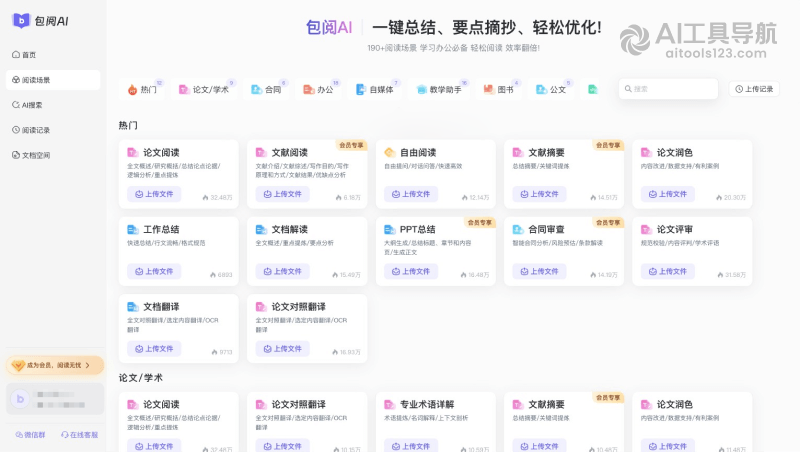Image resolution: width=800 pixels, height=452 pixels.
Task: Open the 微信群 link
Action: [31, 435]
